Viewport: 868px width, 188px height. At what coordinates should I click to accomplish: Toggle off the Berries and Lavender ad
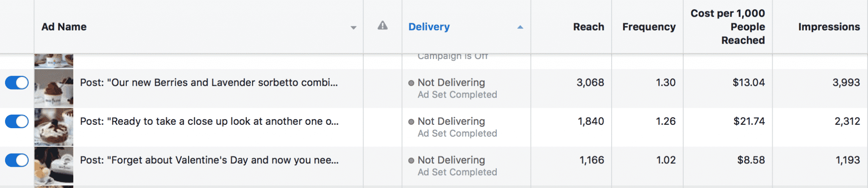(17, 83)
